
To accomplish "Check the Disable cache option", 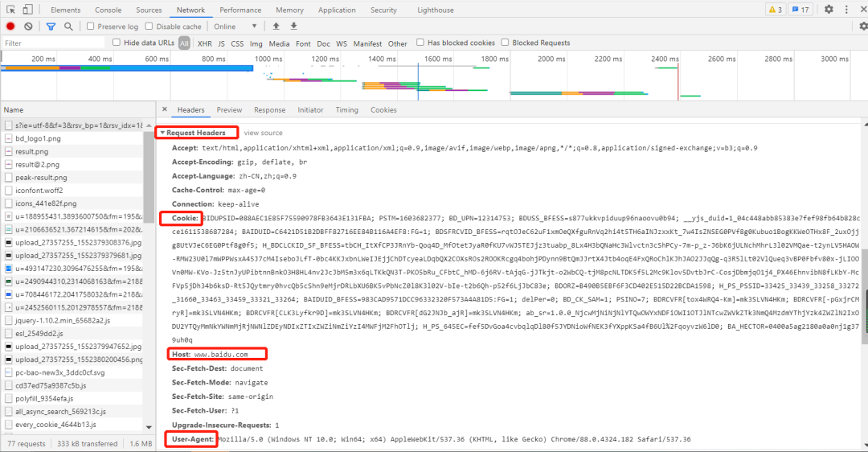I will pos(149,27).
